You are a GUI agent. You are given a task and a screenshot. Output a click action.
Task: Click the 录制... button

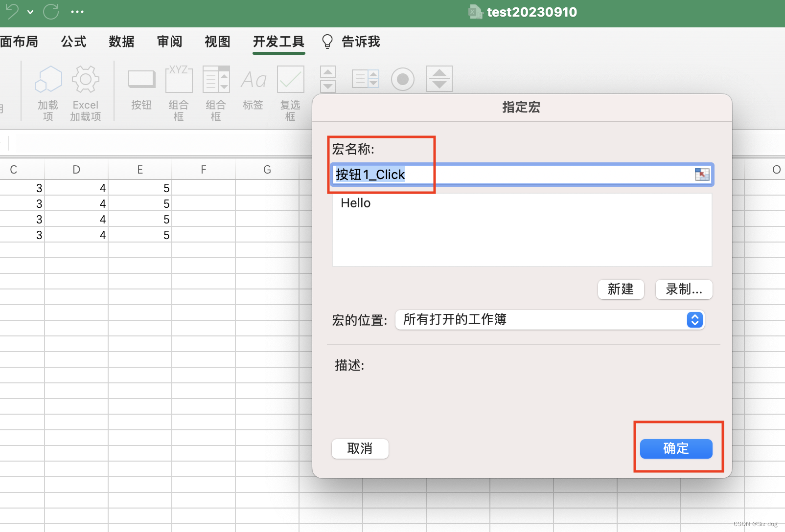[684, 289]
